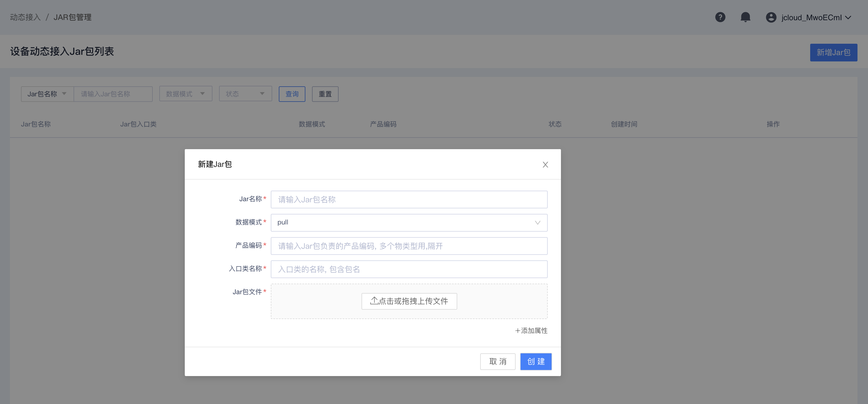Viewport: 868px width, 404px height.
Task: Click the 设备动态接入Jar包列表 page heading
Action: coord(62,51)
